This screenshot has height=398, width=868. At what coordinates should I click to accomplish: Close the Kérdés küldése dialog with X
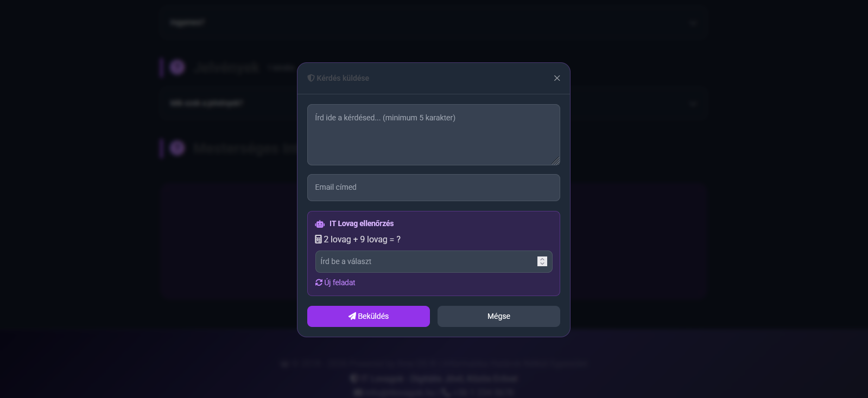click(557, 78)
